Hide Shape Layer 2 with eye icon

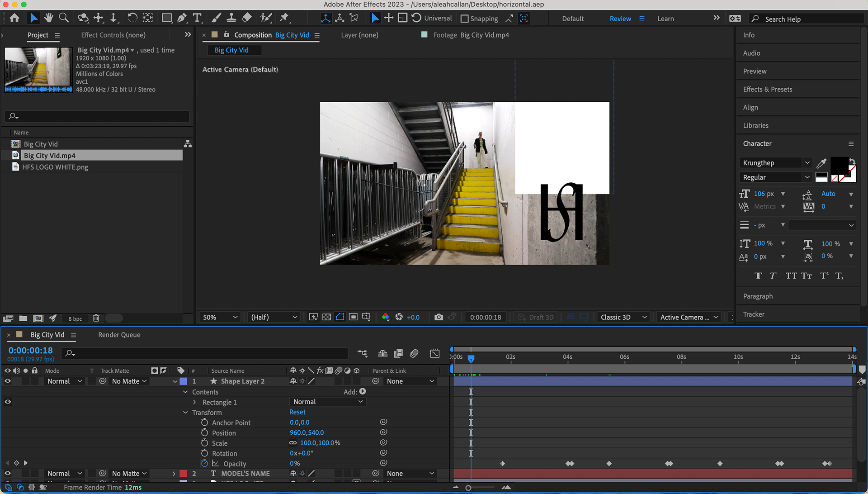pyautogui.click(x=8, y=381)
